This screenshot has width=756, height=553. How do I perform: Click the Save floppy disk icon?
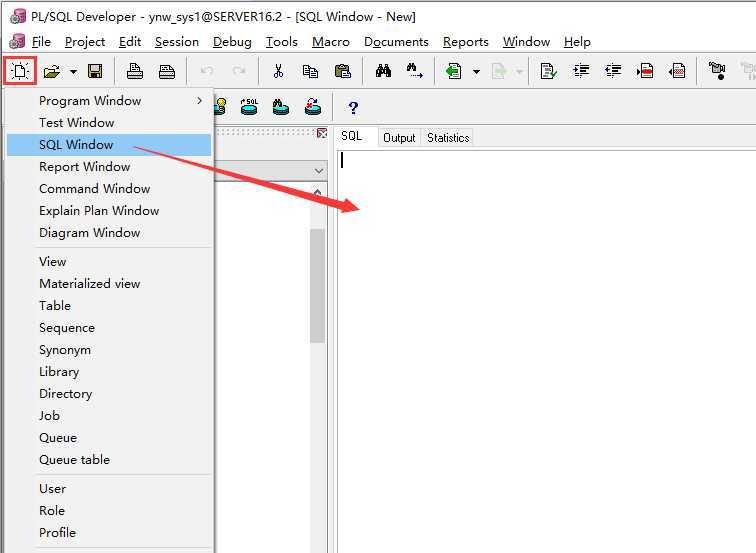95,71
